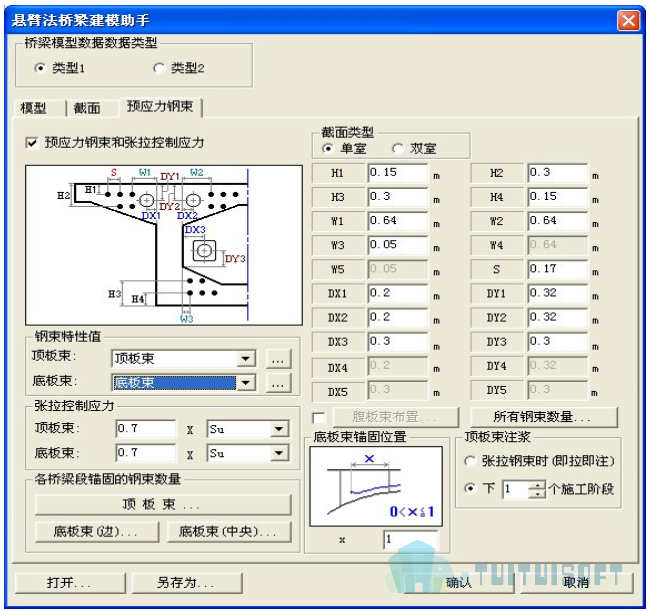Click the x anchor position field
Image resolution: width=648 pixels, height=611 pixels.
coord(410,539)
